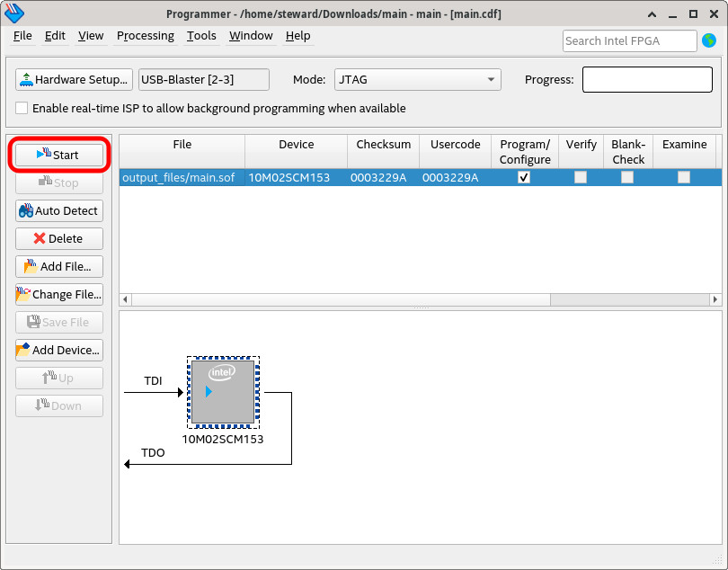Open the Change File dialog
728x570 pixels.
click(x=59, y=295)
